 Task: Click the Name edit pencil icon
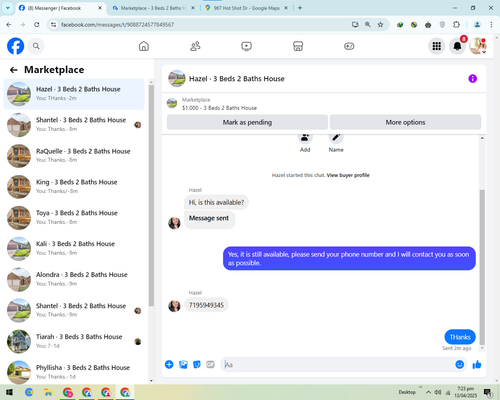336,137
